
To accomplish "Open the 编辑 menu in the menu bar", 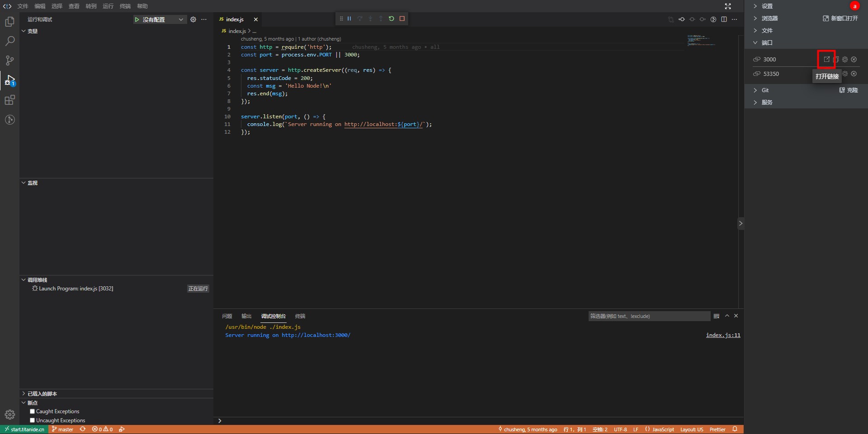I will pos(40,6).
